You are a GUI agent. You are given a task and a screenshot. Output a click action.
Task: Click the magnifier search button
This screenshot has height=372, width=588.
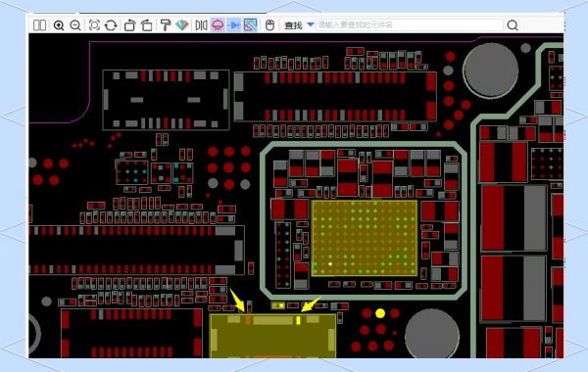(513, 25)
